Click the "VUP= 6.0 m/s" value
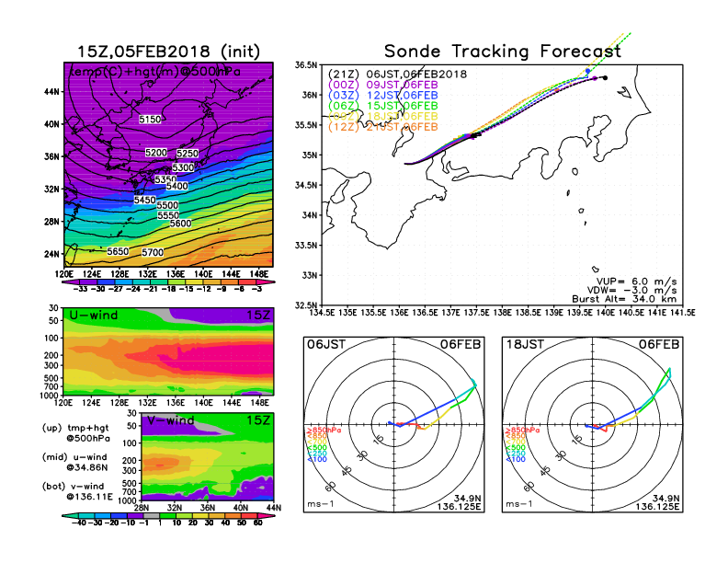 coord(636,281)
